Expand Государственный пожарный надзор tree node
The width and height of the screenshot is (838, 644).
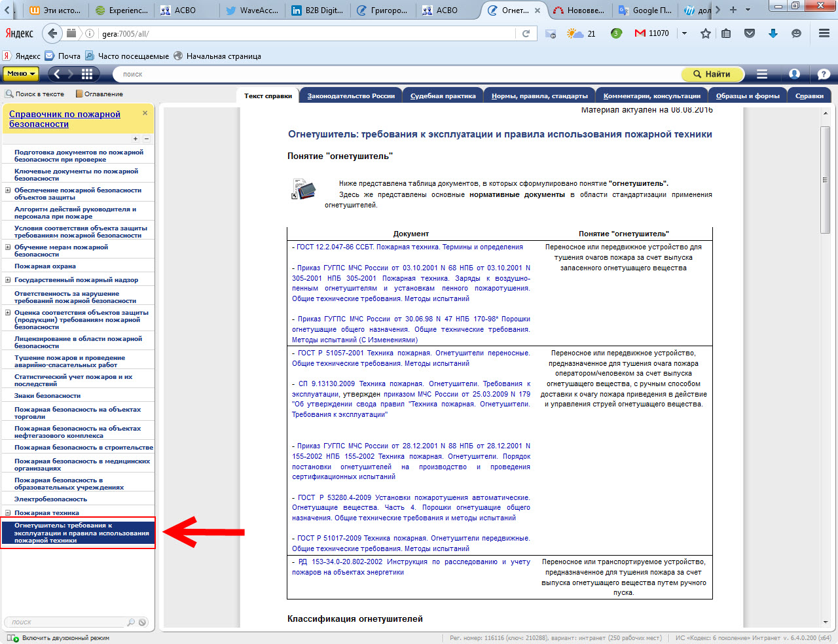pos(8,280)
